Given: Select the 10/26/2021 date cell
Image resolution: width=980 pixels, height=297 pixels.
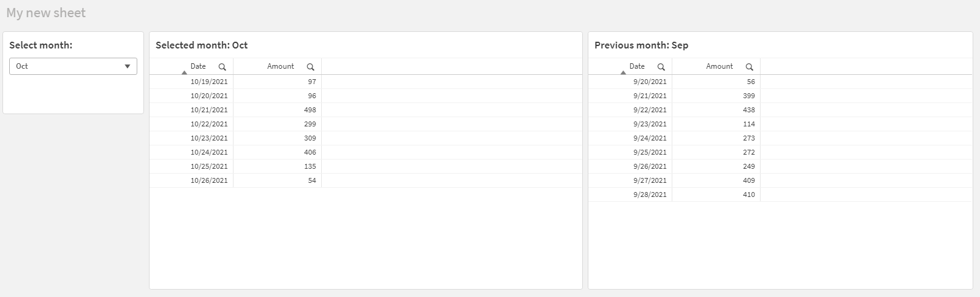Looking at the screenshot, I should [x=191, y=180].
